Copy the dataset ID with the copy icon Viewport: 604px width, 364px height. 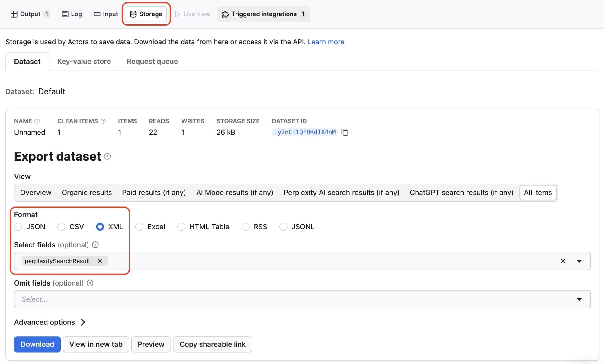[345, 132]
